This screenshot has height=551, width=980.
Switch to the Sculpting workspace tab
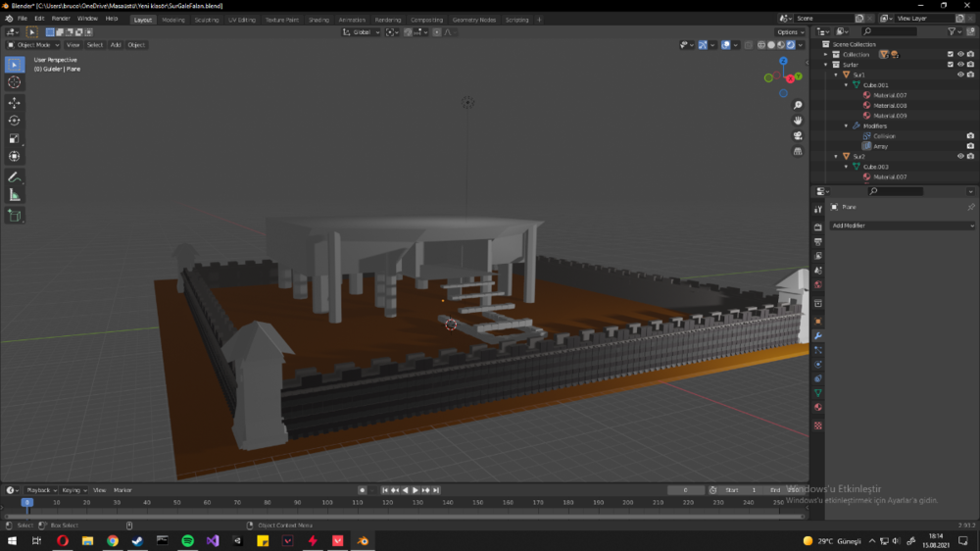click(206, 20)
